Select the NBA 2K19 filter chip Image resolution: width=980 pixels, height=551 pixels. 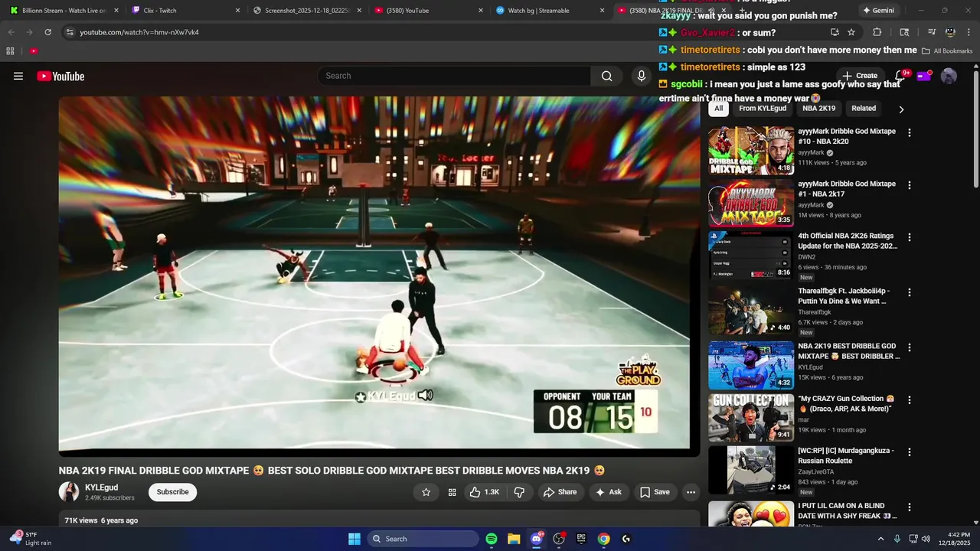[818, 109]
